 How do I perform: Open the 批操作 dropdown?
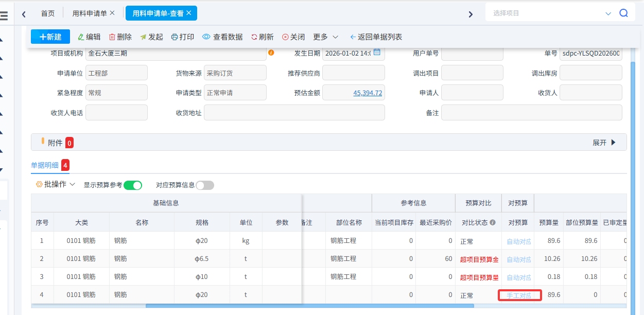[56, 184]
